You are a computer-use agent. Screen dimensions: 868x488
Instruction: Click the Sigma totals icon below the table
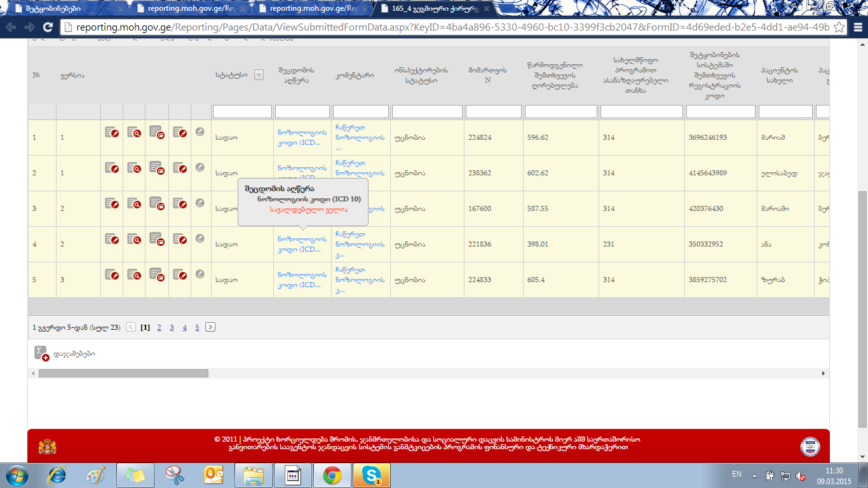coord(41,353)
